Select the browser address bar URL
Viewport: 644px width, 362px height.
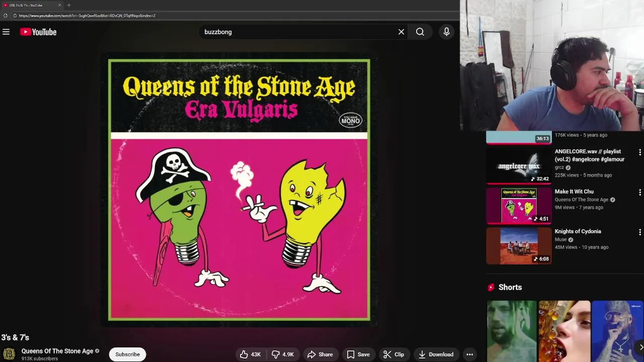[x=87, y=16]
